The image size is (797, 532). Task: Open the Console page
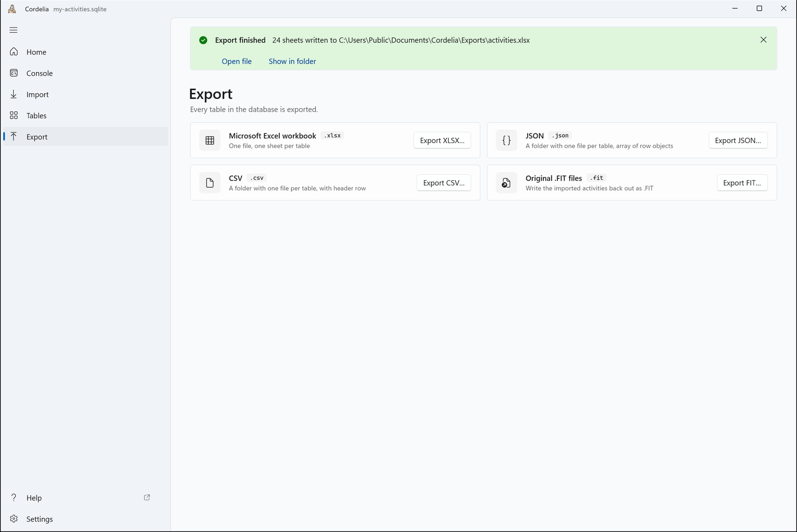[x=85, y=73]
